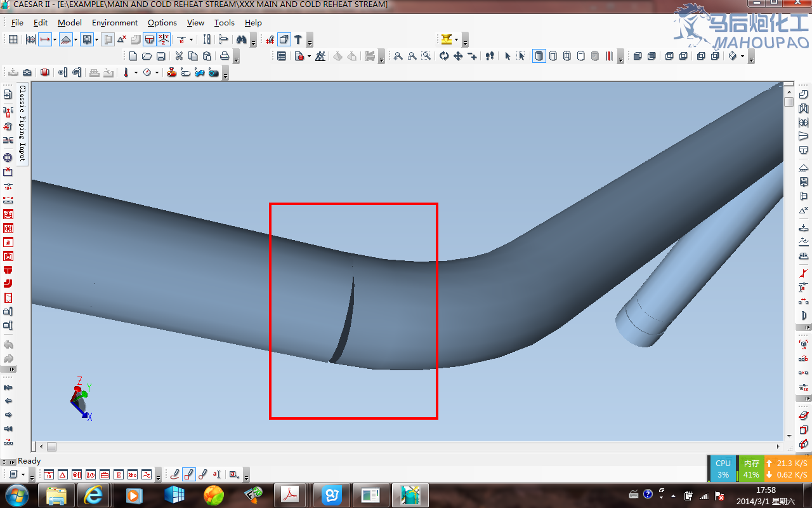This screenshot has height=508, width=812.
Task: Open the Model menu
Action: (70, 22)
